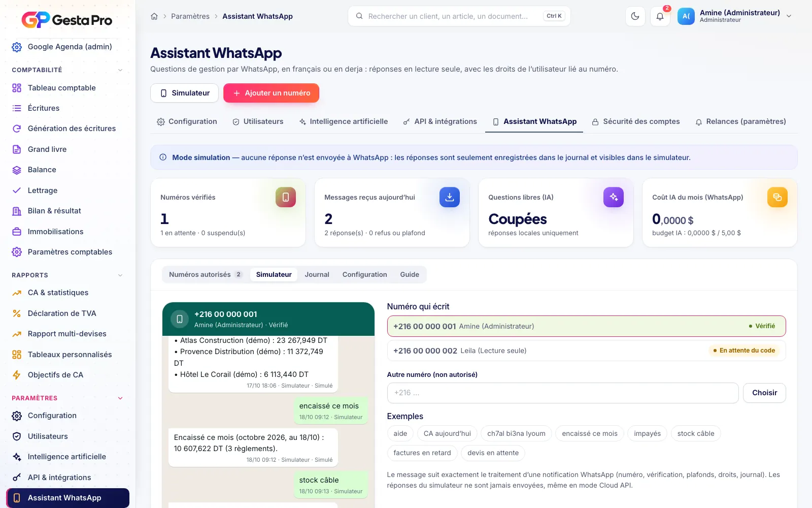Pick the 'impayés' example chip

tap(647, 433)
